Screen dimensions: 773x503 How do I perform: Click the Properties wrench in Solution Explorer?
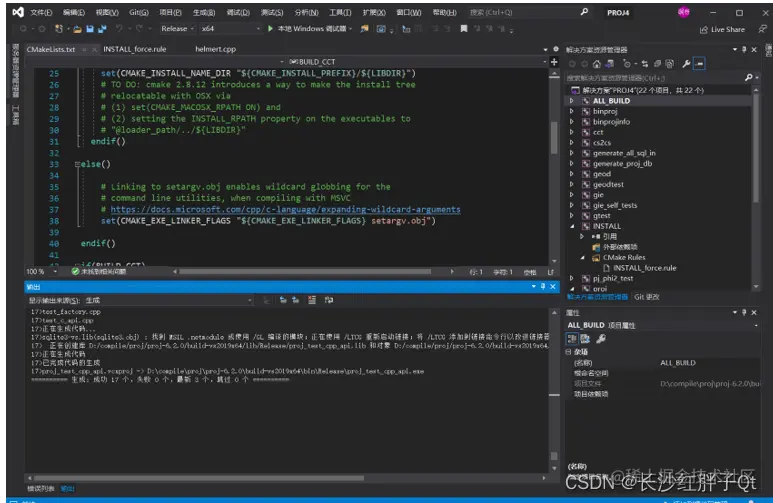click(x=686, y=64)
